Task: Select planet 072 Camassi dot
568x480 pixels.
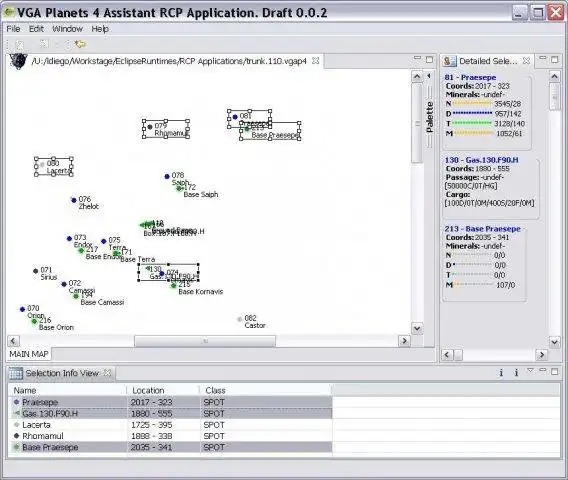Action: coord(64,284)
